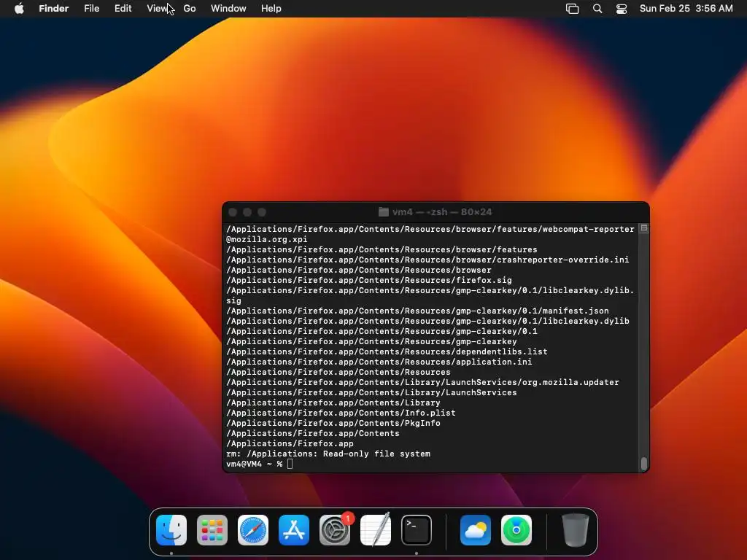Open the green Find My icon in Dock
Image resolution: width=747 pixels, height=560 pixels.
(x=516, y=530)
